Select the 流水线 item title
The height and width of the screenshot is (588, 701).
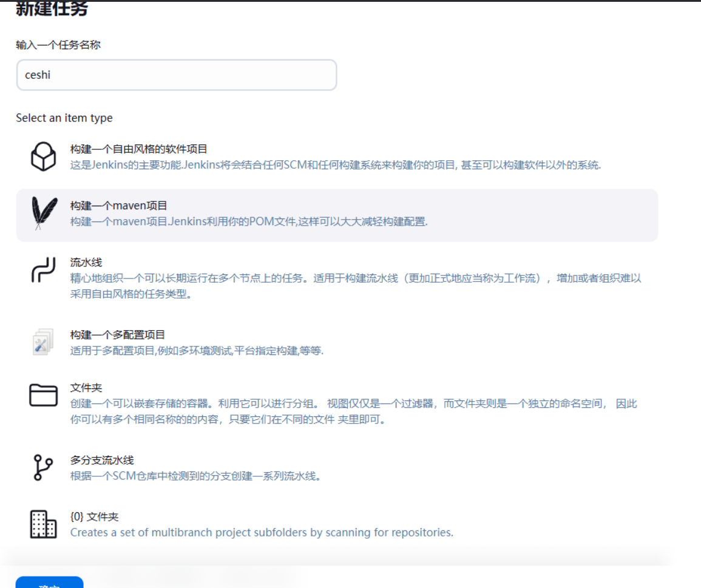[86, 263]
